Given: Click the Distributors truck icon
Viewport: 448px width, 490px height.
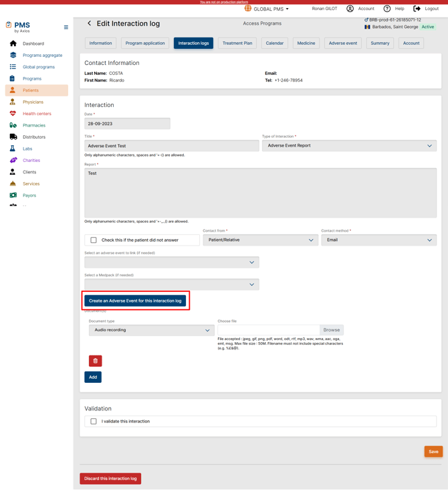Looking at the screenshot, I should (x=13, y=137).
